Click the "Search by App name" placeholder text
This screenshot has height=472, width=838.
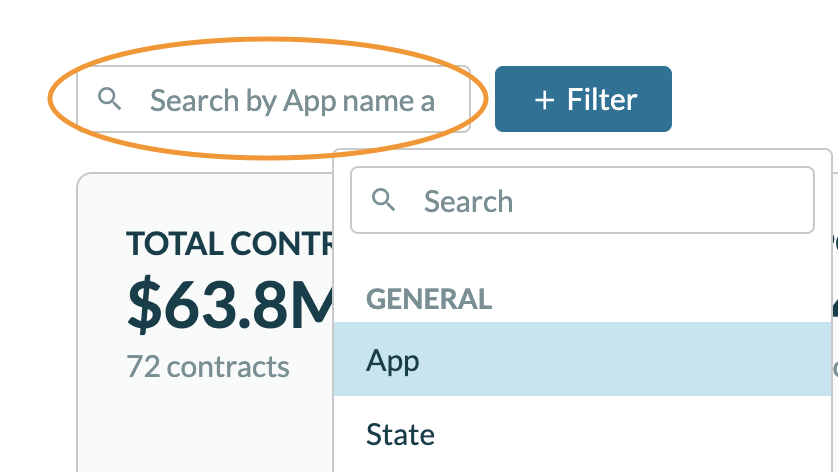[x=292, y=100]
